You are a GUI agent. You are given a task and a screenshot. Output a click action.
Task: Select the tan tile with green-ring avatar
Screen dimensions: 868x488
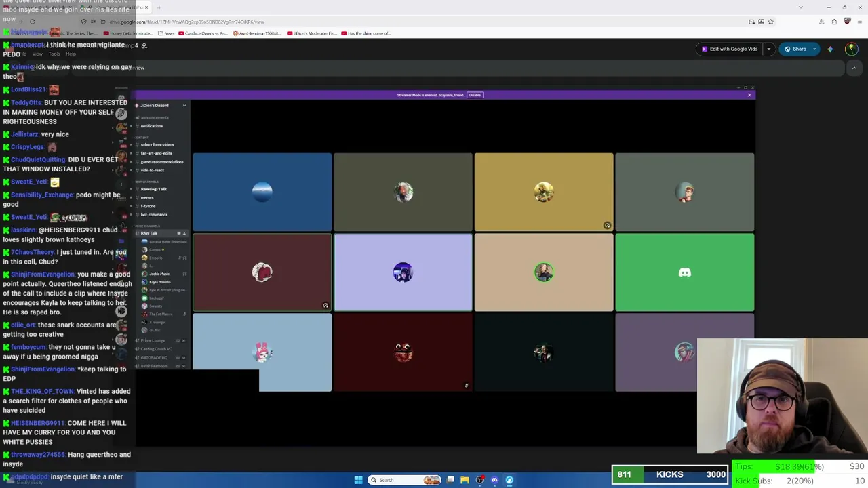point(544,272)
